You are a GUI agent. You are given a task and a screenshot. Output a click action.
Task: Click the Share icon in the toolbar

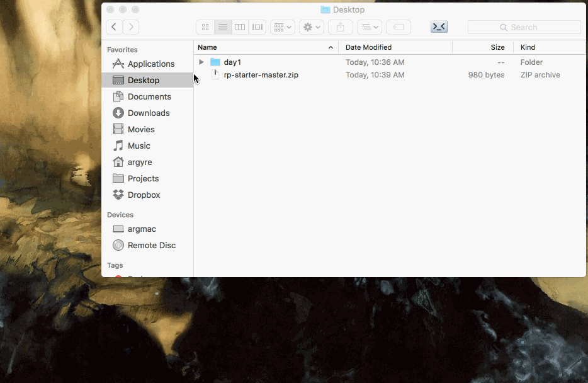[x=340, y=27]
